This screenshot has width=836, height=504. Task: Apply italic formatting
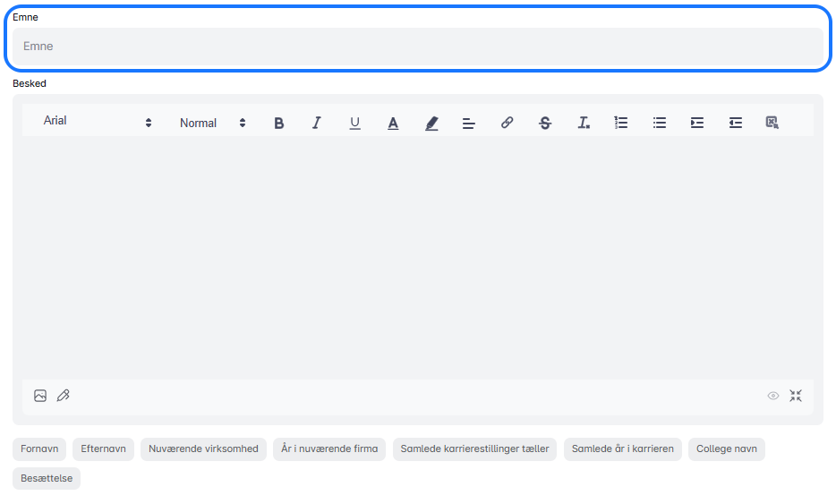316,124
